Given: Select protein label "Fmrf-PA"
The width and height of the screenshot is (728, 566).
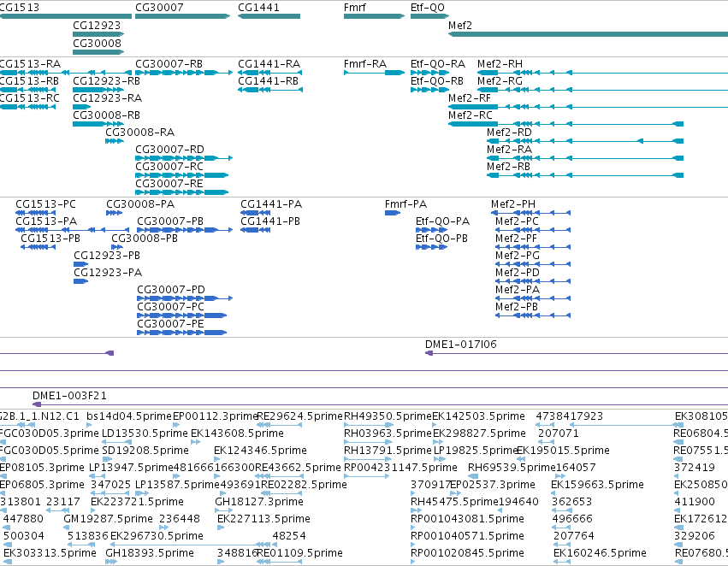Looking at the screenshot, I should (405, 204).
